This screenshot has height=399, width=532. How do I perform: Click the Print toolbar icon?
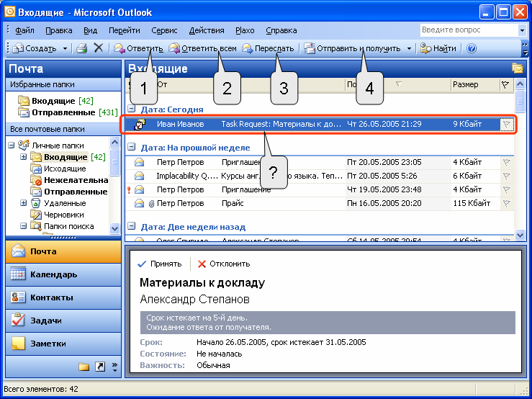(82, 48)
